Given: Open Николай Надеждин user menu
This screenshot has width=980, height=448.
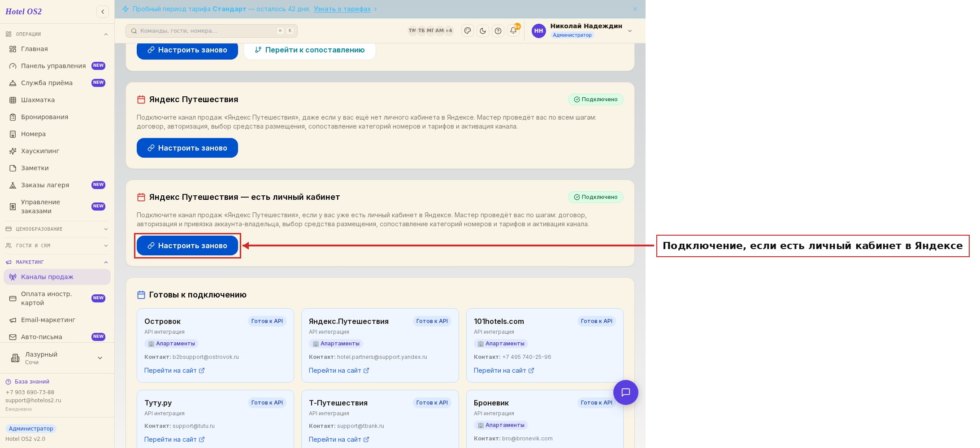Looking at the screenshot, I should pos(582,30).
